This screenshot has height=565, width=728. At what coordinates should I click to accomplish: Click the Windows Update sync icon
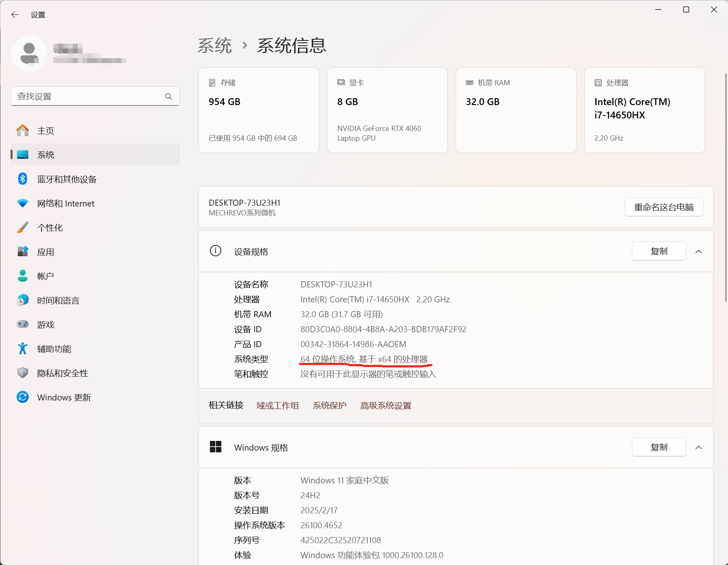[23, 397]
